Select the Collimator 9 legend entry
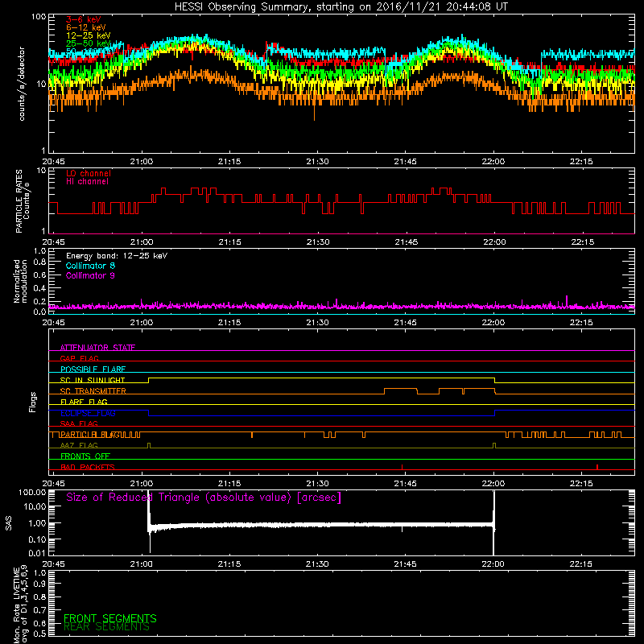This screenshot has width=644, height=644. [x=90, y=275]
